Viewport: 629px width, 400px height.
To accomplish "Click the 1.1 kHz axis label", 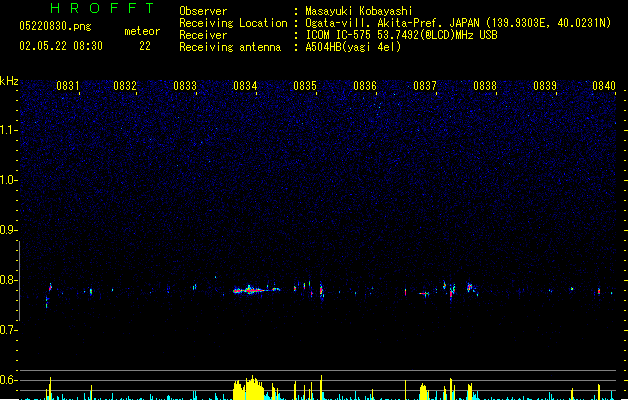I will click(x=8, y=130).
